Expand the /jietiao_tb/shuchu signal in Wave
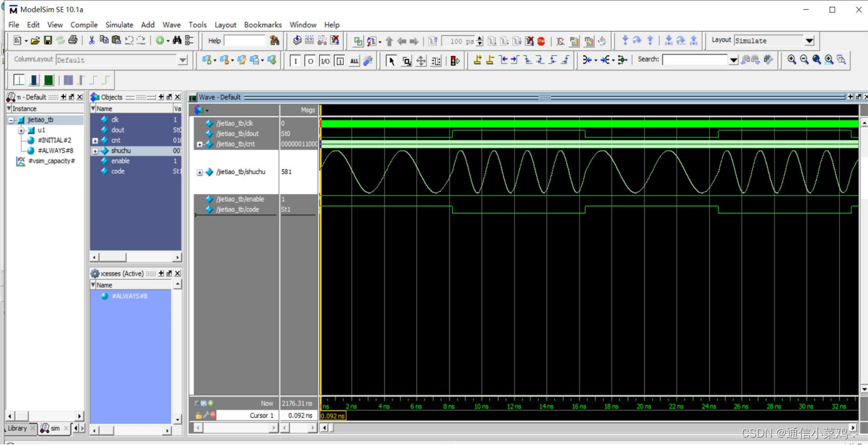Screen dimensions: 868x445 click(x=199, y=172)
